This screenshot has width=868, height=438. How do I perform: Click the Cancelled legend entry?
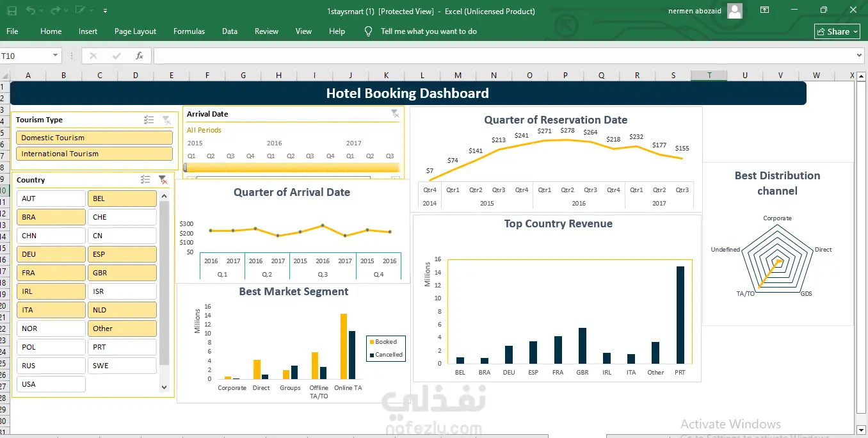[x=385, y=355]
